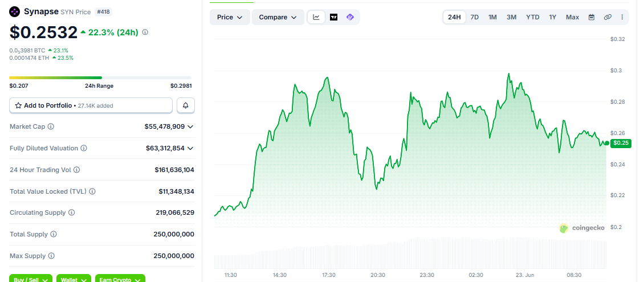The image size is (644, 282).
Task: Open Fully Diluted Valuation info icon
Action: (x=84, y=148)
